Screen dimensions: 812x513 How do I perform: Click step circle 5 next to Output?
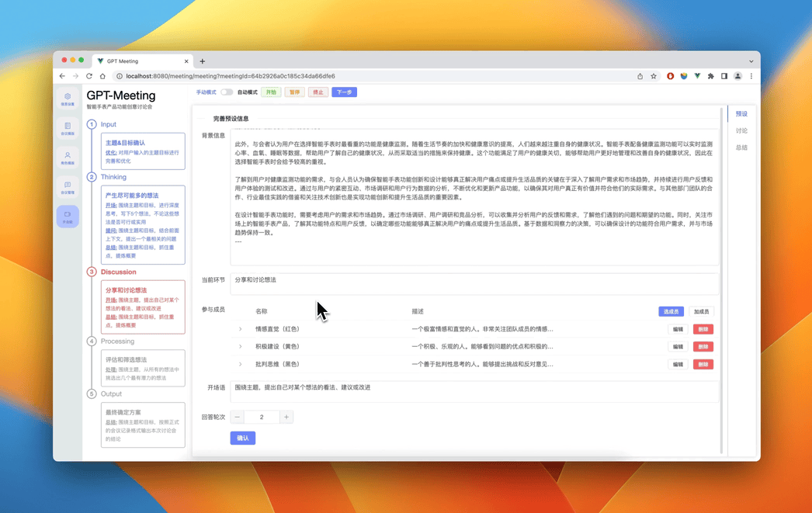tap(92, 394)
